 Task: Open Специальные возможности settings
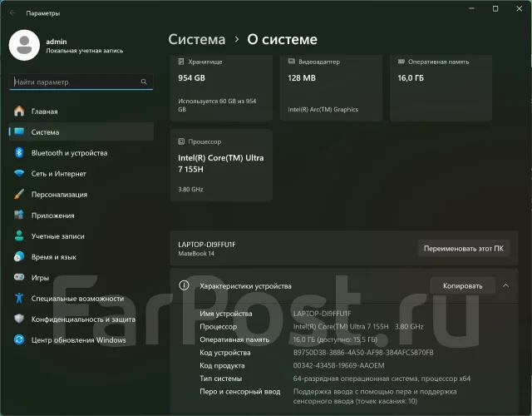tap(81, 298)
